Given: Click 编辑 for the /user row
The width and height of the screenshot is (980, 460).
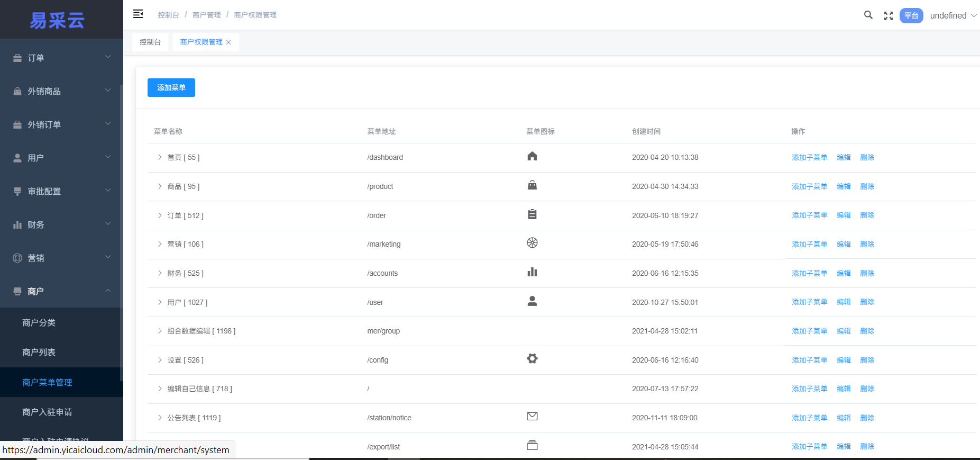Looking at the screenshot, I should 844,302.
